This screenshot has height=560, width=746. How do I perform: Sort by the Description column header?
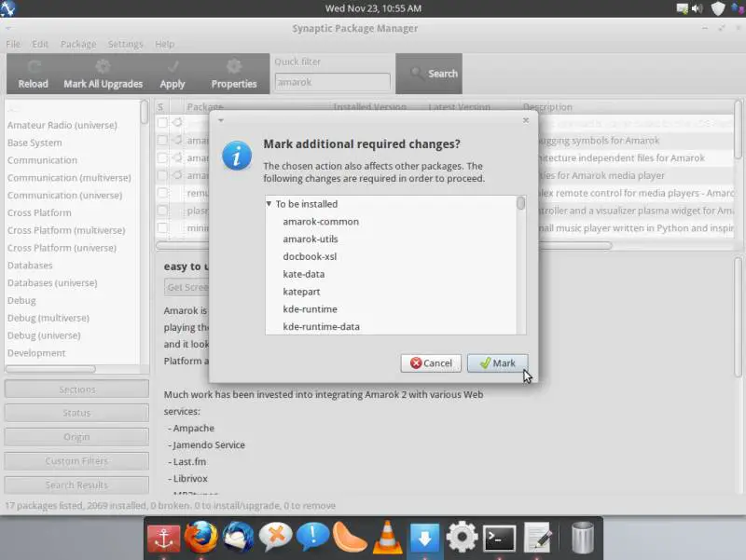[547, 107]
